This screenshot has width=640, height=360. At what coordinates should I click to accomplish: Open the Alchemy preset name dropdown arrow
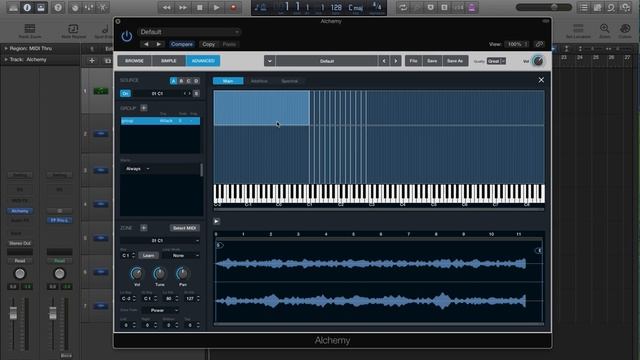(x=269, y=61)
